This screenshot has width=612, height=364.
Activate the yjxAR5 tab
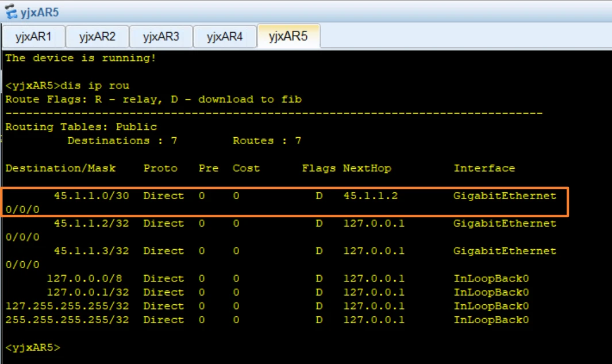click(x=288, y=37)
